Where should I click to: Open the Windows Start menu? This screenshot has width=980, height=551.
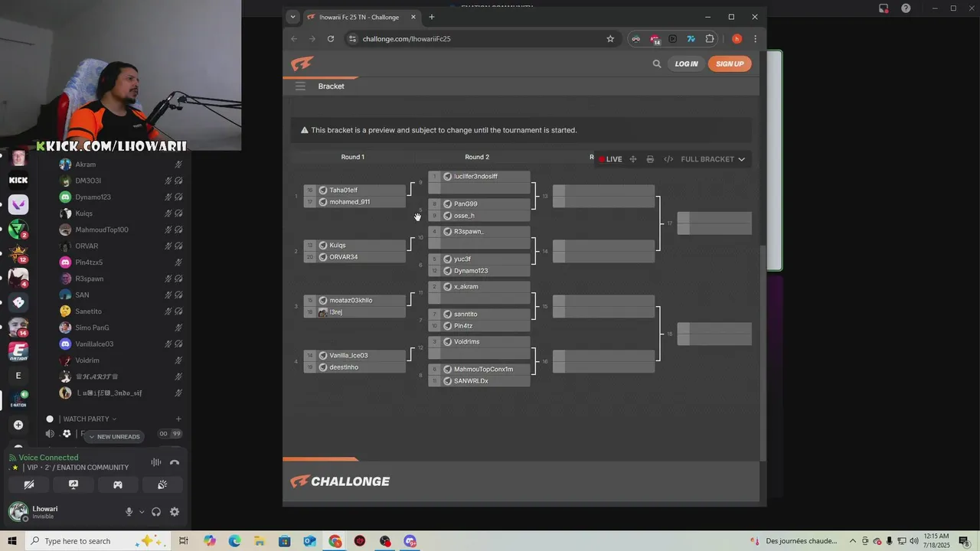(x=13, y=541)
